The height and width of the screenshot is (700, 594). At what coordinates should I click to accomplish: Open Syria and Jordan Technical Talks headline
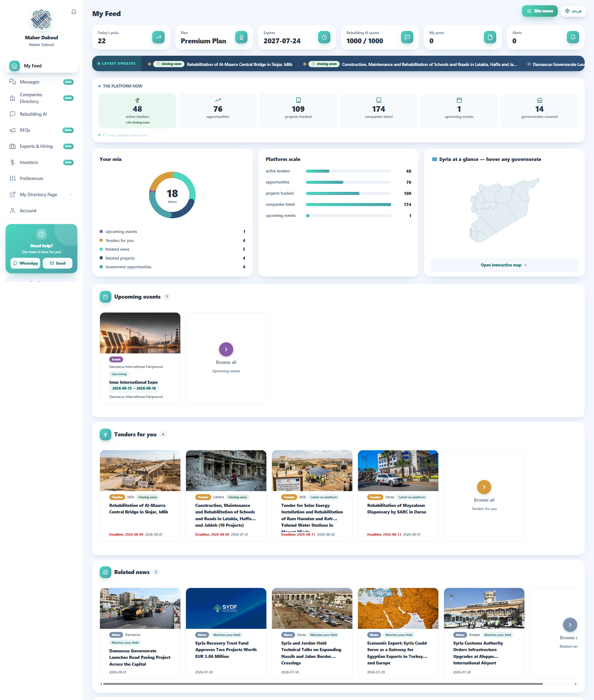pyautogui.click(x=311, y=653)
